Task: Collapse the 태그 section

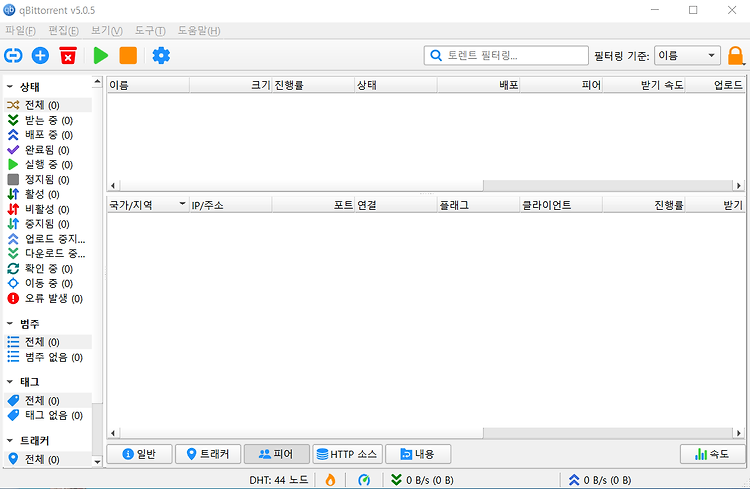Action: [10, 381]
